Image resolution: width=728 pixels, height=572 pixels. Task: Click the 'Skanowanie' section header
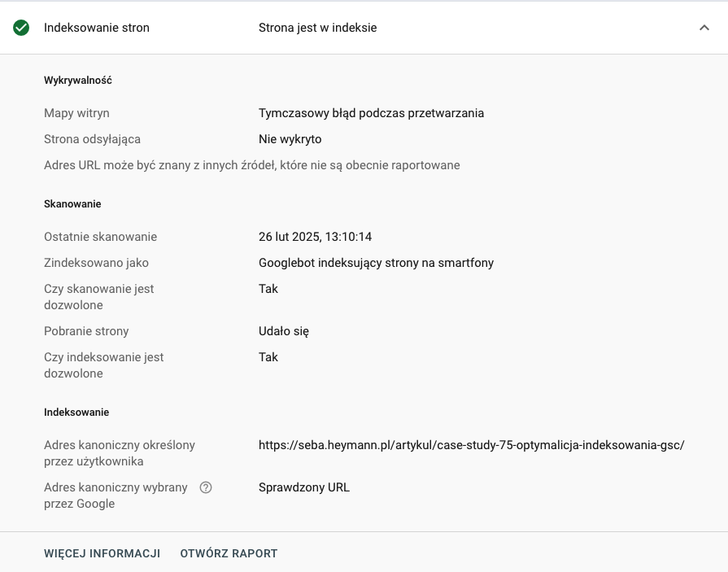click(72, 203)
